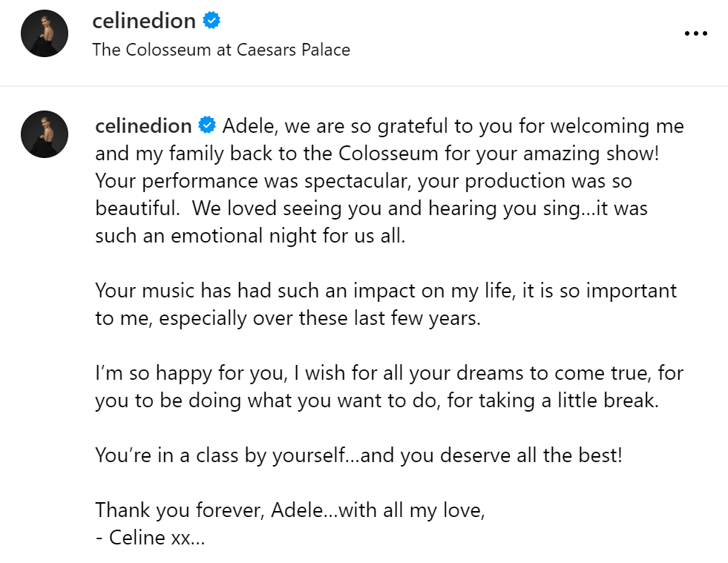Click the line starting "Your music has had"
This screenshot has width=728, height=563.
tap(386, 291)
